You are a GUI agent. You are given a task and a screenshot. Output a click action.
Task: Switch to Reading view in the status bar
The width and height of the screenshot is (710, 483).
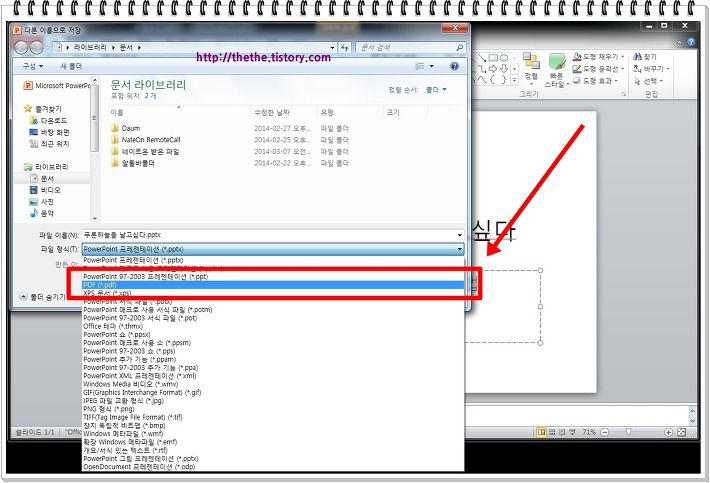tap(562, 432)
